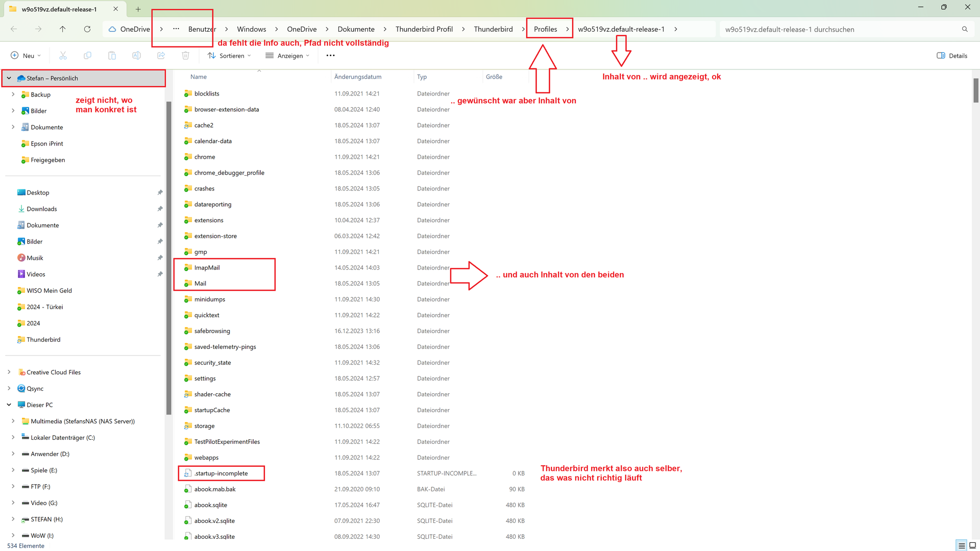Viewport: 980px width, 551px height.
Task: Click the Delete trash icon
Action: click(x=185, y=56)
